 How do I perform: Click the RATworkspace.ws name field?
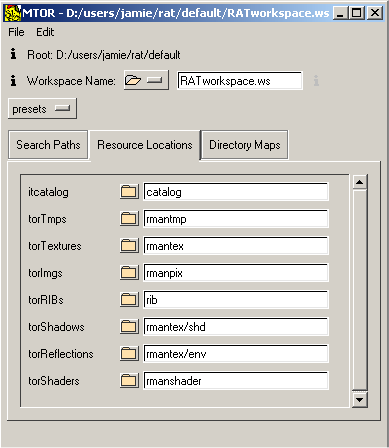[x=240, y=81]
